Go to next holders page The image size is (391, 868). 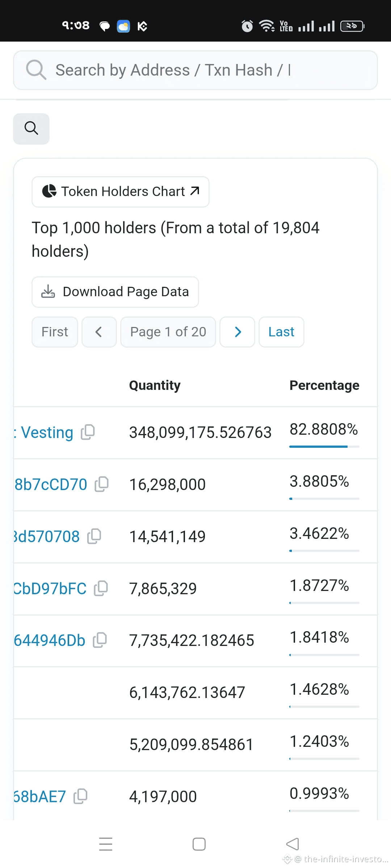(237, 332)
